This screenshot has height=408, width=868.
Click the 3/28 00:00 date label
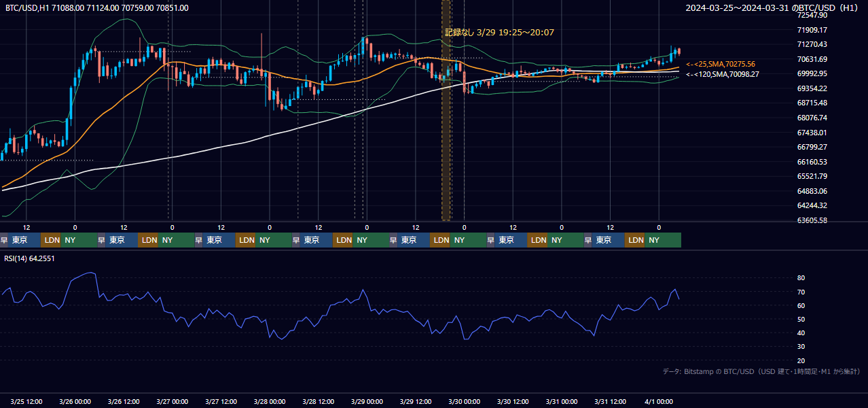(270, 401)
